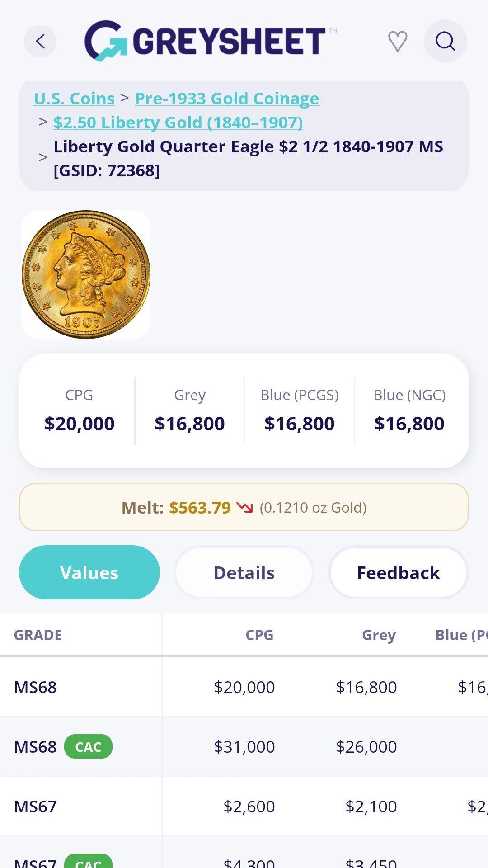
Task: Tap the CAC badge next to MS68
Action: (88, 747)
